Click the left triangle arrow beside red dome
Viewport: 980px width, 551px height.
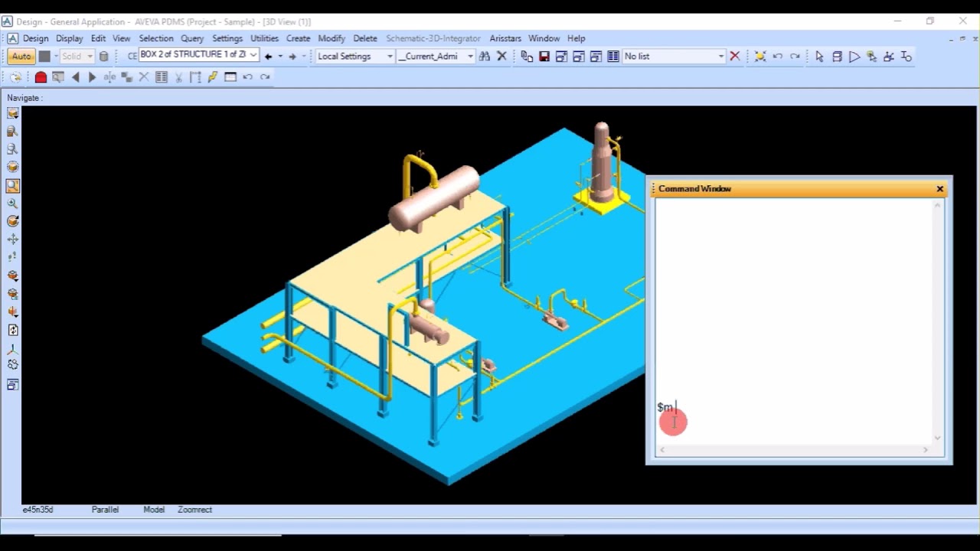[75, 77]
